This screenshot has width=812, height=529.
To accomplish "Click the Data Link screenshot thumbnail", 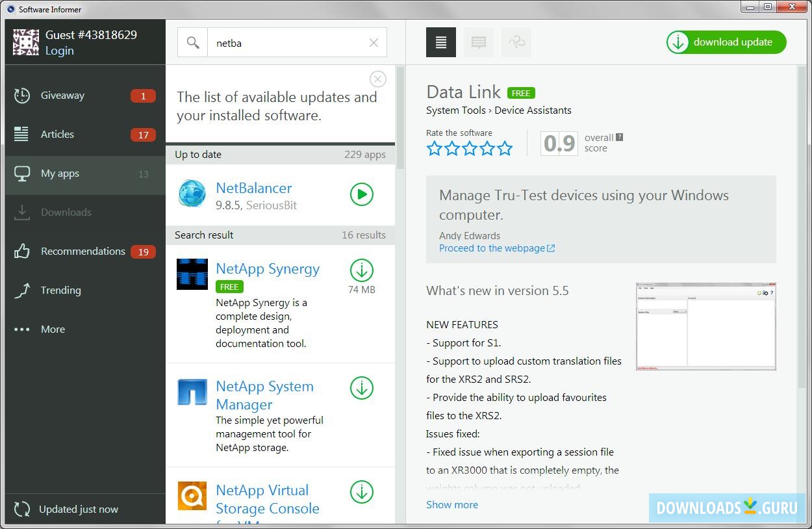I will point(705,326).
